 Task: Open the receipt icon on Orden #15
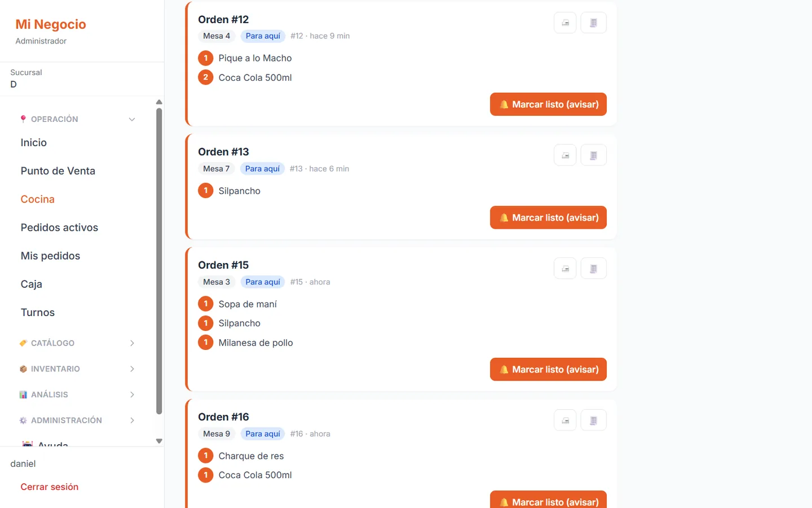pos(593,269)
